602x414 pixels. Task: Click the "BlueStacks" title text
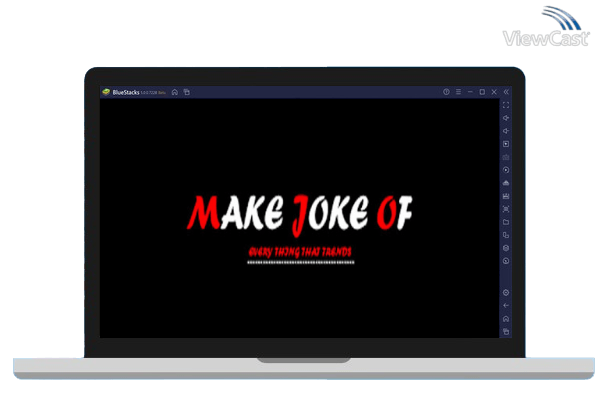[x=126, y=93]
